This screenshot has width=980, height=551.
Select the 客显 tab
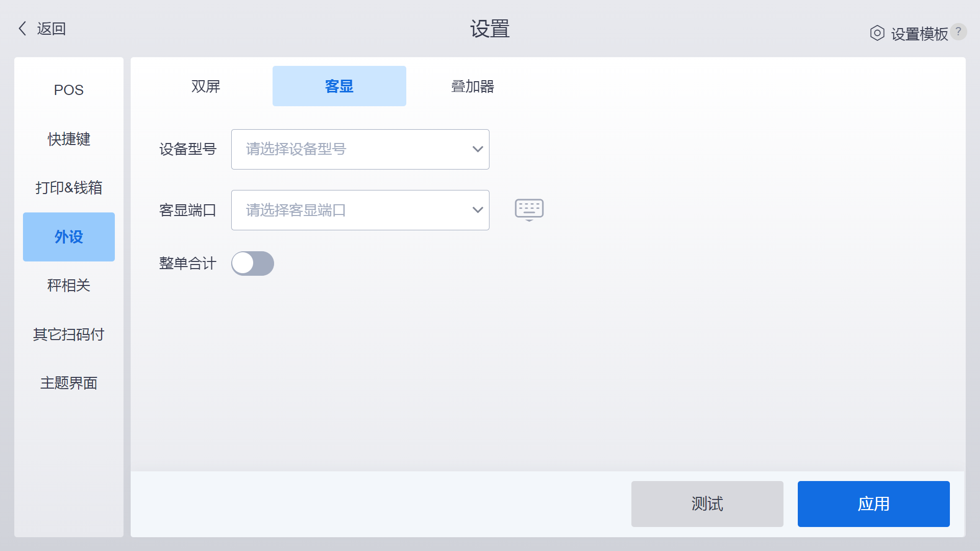[339, 86]
